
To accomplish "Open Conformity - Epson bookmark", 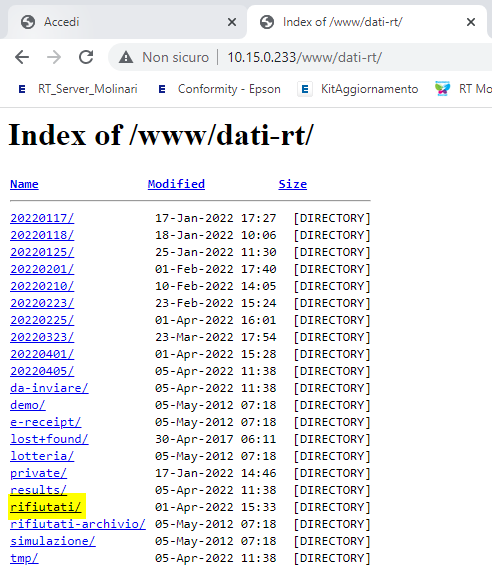I will (x=219, y=89).
